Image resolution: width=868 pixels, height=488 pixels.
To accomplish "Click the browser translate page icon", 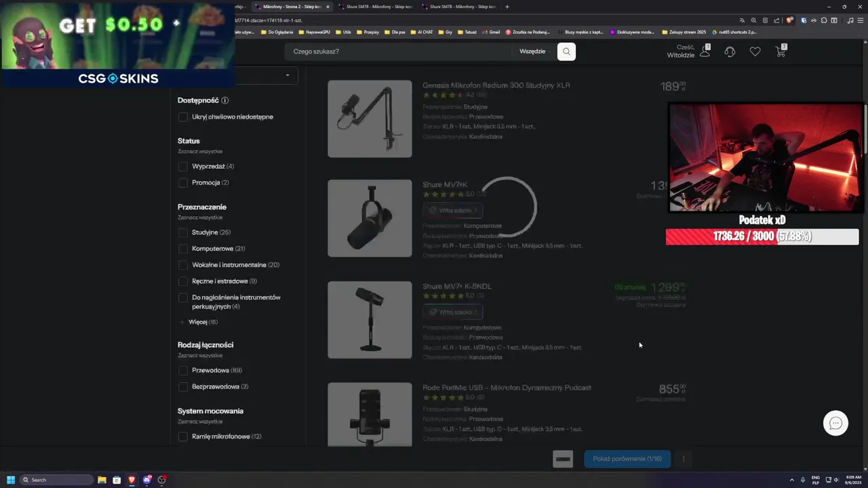I will click(742, 20).
